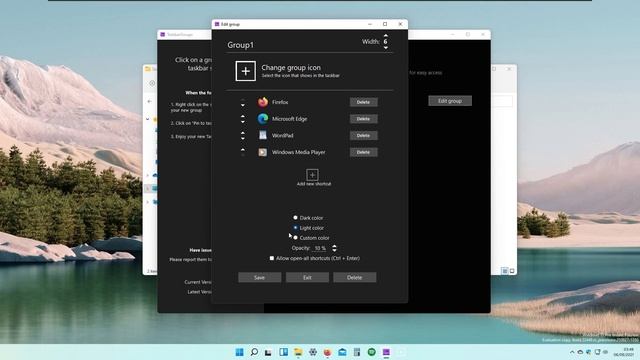Screen dimensions: 640x360
Task: Move Firefox down in the list
Action: click(x=243, y=105)
